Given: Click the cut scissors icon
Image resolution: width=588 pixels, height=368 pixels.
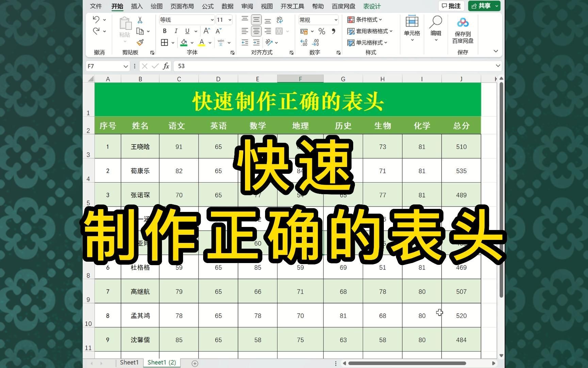Looking at the screenshot, I should [140, 20].
